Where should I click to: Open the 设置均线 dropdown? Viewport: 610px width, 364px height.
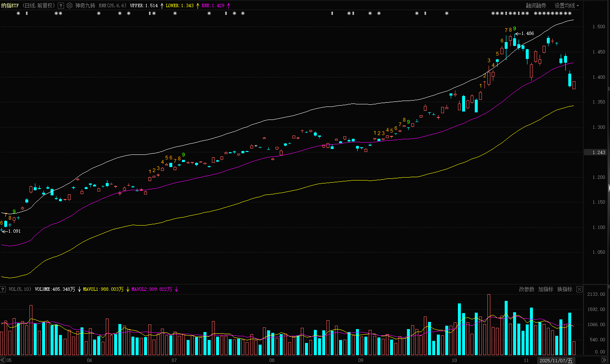(x=566, y=5)
